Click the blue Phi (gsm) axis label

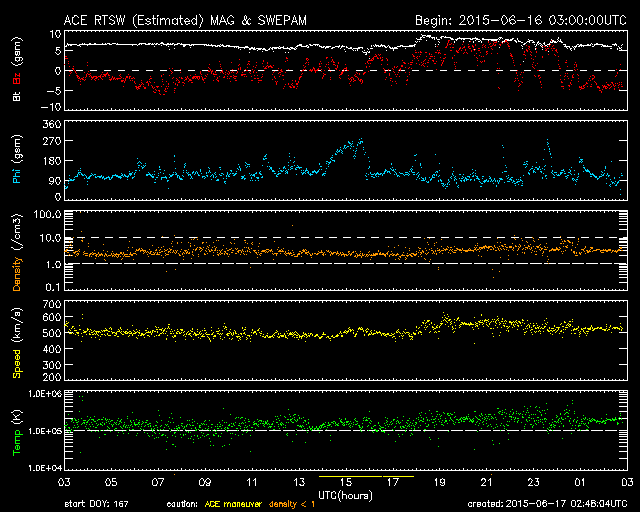click(x=17, y=165)
